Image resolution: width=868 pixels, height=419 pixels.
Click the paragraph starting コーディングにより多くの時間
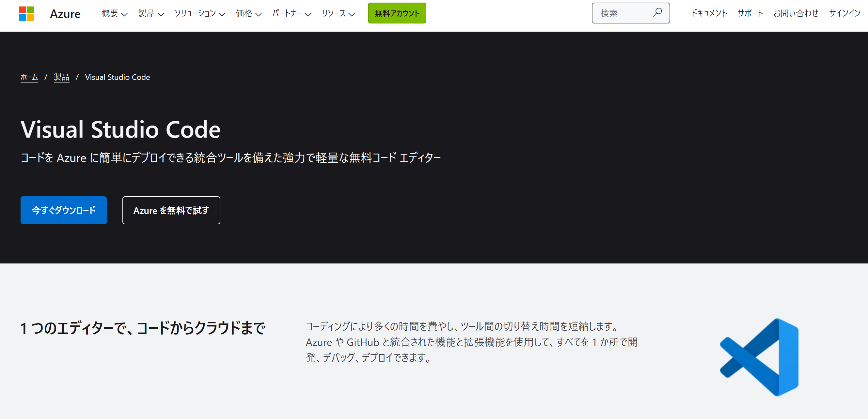click(x=472, y=342)
